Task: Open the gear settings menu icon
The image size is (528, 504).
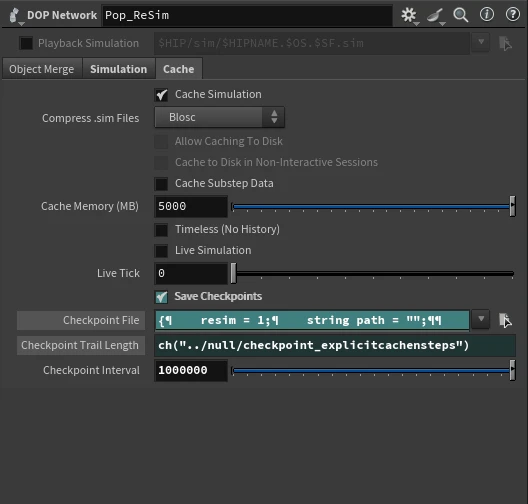Action: (x=409, y=15)
